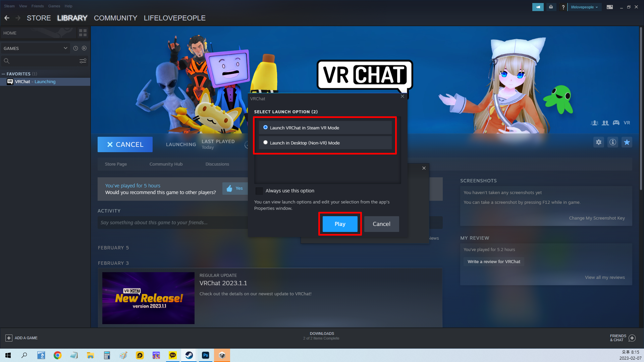Check the Always use this option box
This screenshot has width=644, height=362.
click(x=259, y=191)
